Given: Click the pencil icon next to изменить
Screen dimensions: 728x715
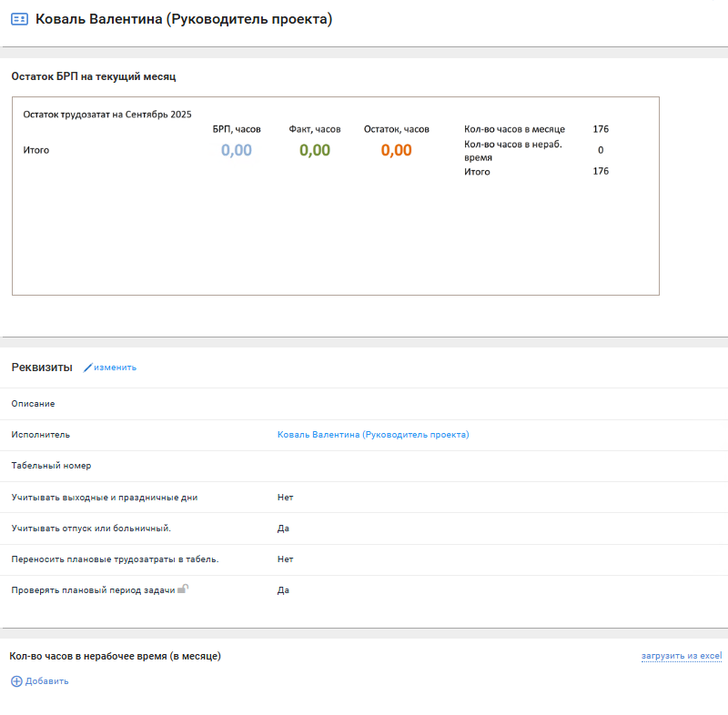Looking at the screenshot, I should [88, 368].
